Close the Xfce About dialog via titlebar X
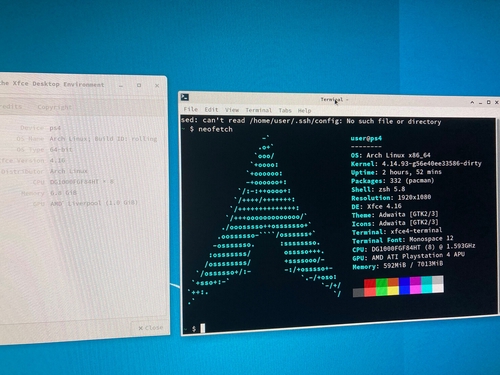 click(157, 85)
